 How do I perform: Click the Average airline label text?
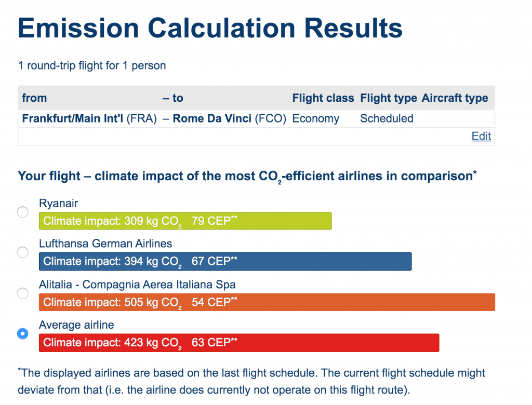click(x=76, y=325)
